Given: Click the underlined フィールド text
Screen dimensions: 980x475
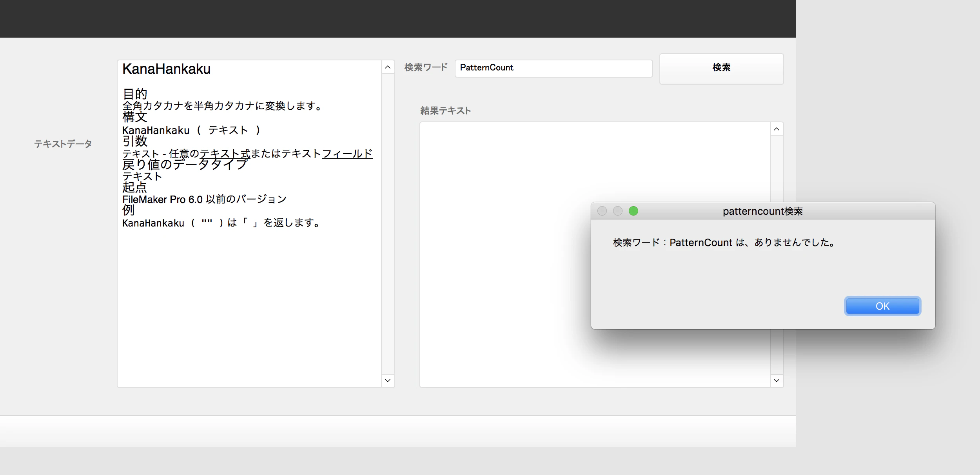Looking at the screenshot, I should [x=347, y=153].
